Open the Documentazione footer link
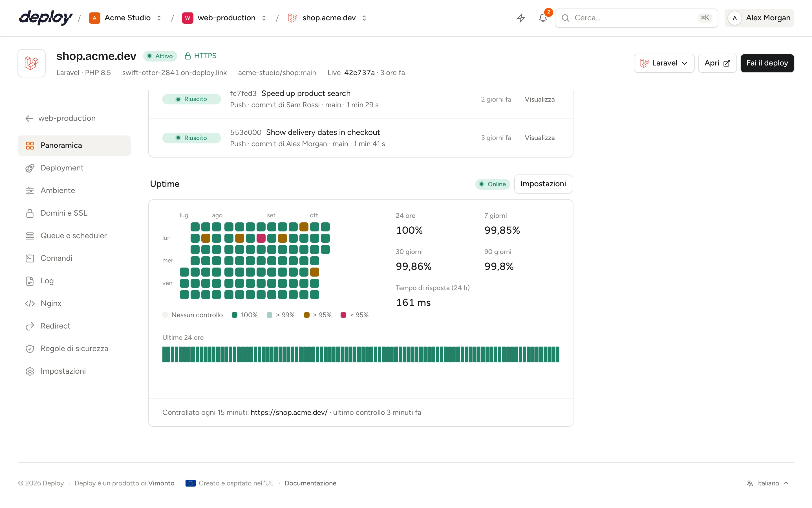 coord(310,483)
